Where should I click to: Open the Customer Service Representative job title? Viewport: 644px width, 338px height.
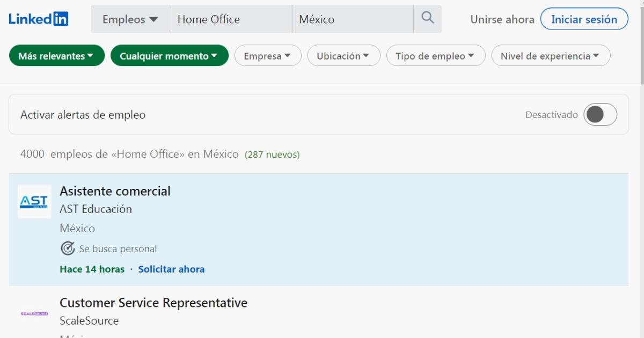click(x=153, y=303)
